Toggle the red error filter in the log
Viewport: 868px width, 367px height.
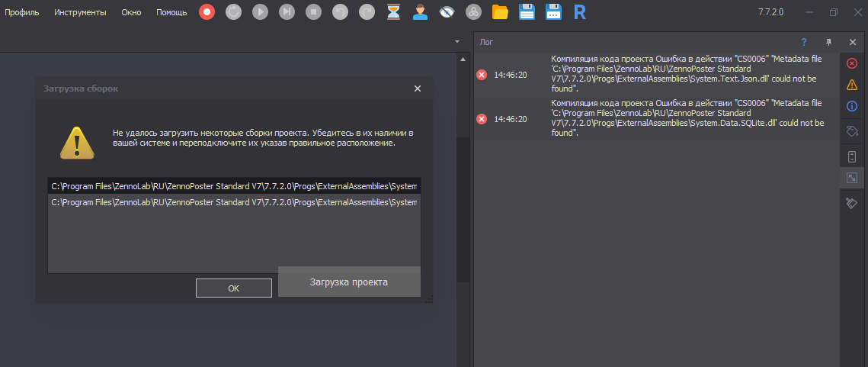852,64
